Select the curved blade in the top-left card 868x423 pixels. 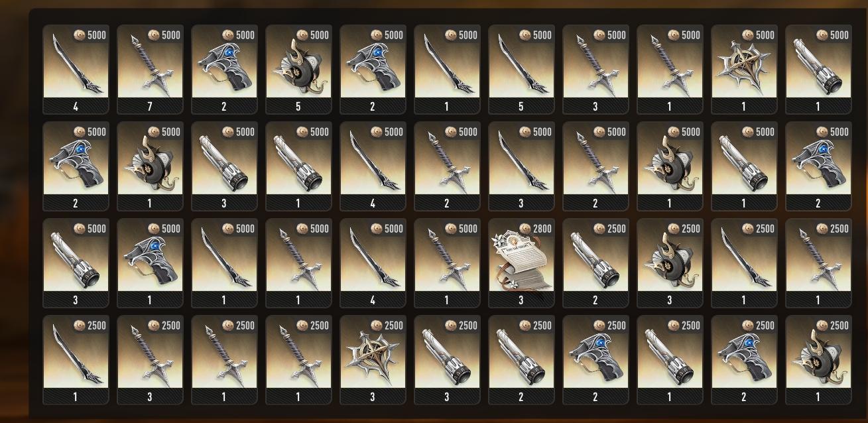click(x=76, y=70)
